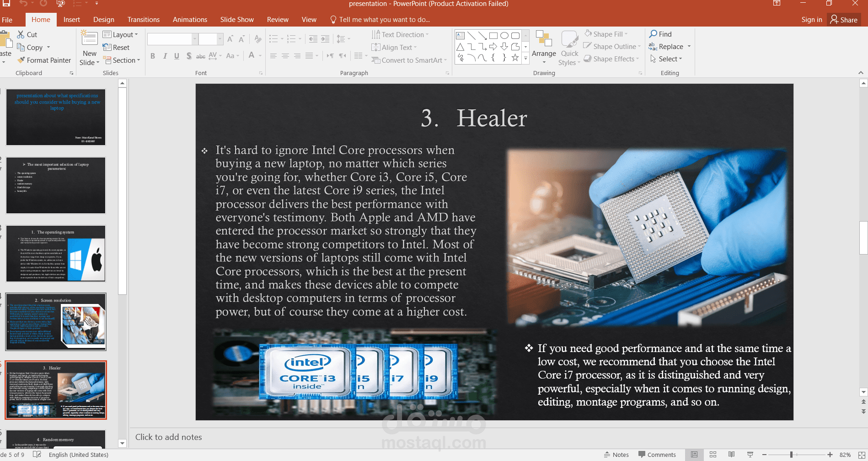Screen dimensions: 868x461
Task: Open the Align Text dropdown
Action: click(394, 47)
